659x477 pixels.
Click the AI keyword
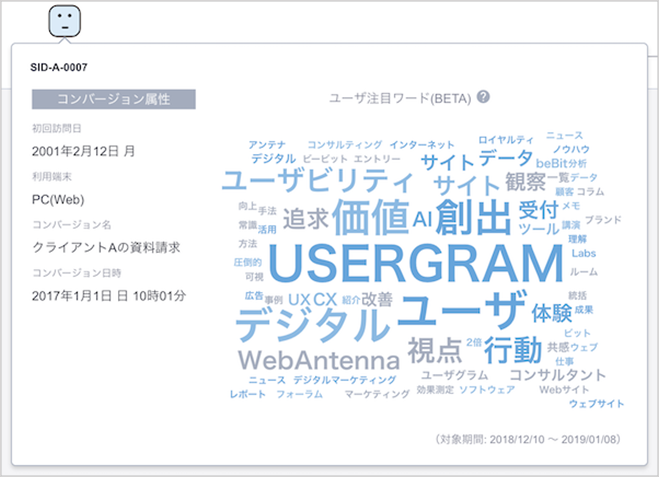(x=422, y=218)
